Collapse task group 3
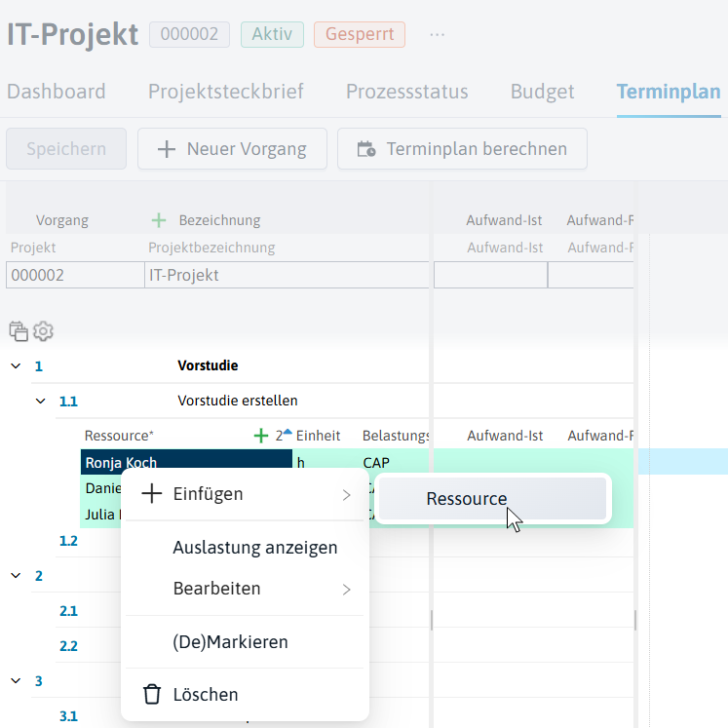The image size is (728, 728). click(16, 681)
